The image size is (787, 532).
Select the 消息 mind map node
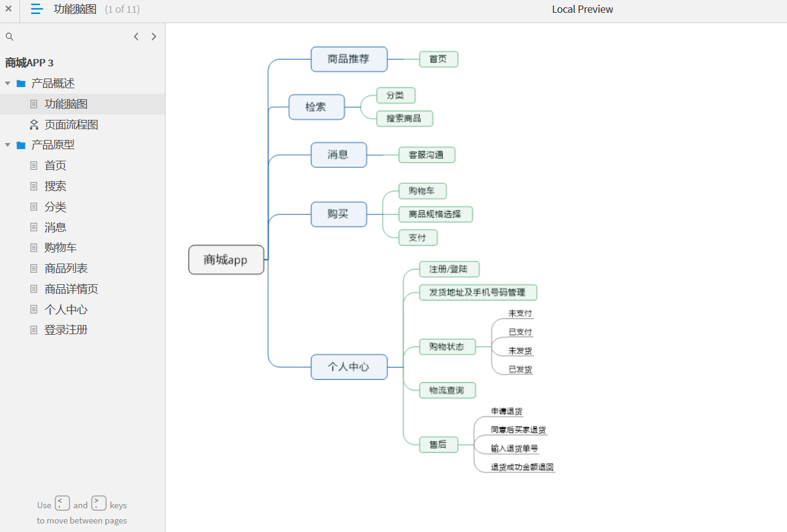click(x=339, y=155)
